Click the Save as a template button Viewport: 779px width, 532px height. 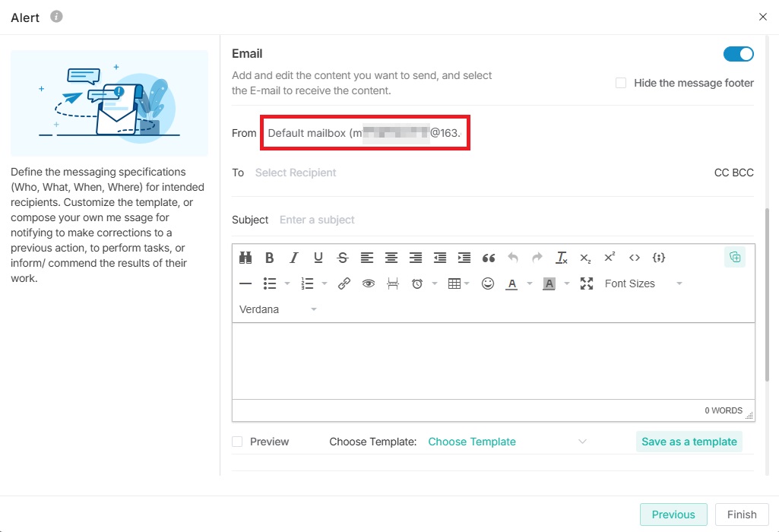tap(689, 442)
